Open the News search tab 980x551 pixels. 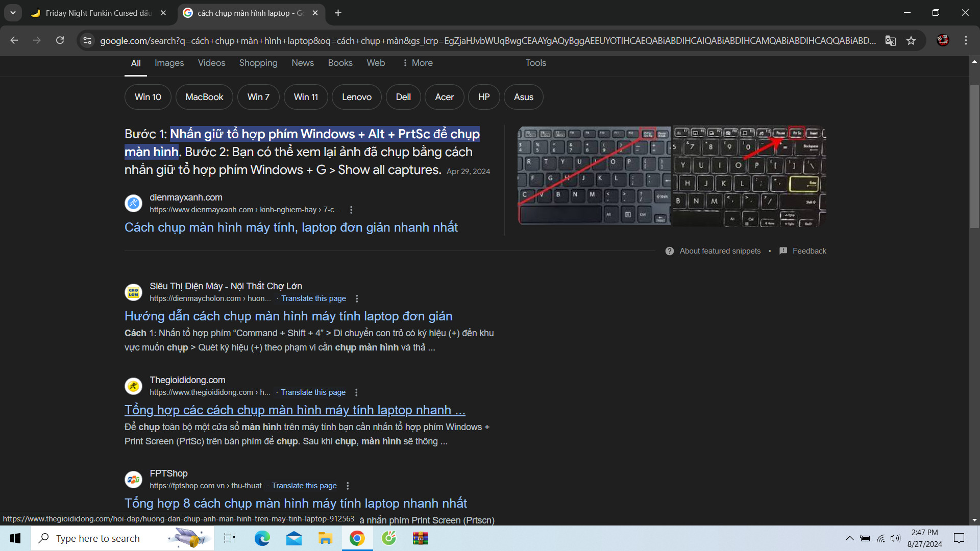[x=303, y=63]
